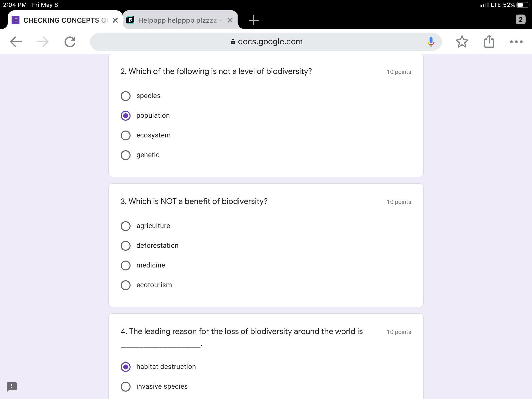The image size is (532, 399).
Task: Reload the page with refresh icon
Action: click(70, 42)
